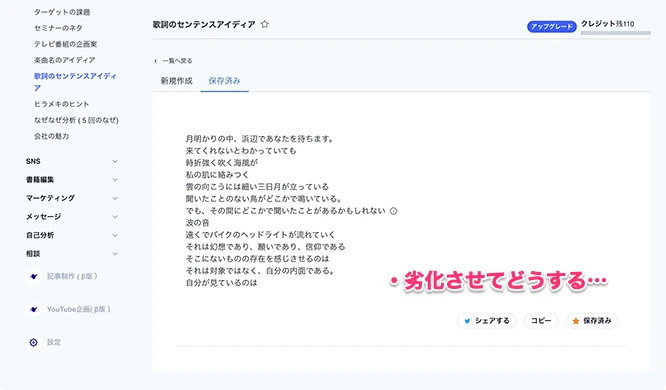Expand the 相談 section chevron
This screenshot has width=666, height=390.
pos(115,254)
